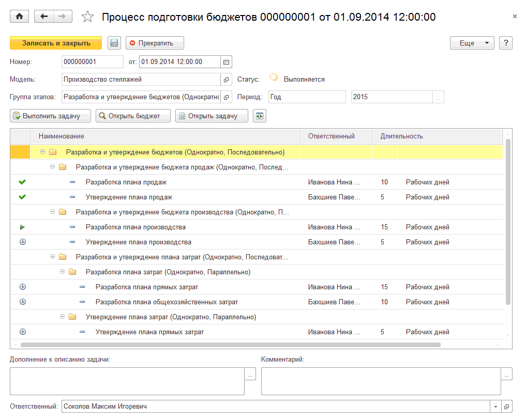Click the floppy disk save icon
526x420 pixels.
click(114, 43)
